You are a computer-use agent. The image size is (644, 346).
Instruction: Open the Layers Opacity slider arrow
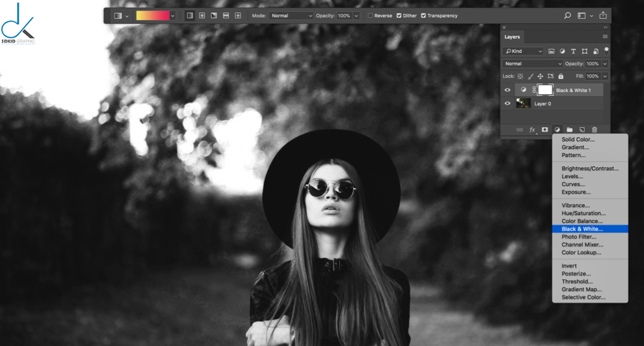pos(605,64)
